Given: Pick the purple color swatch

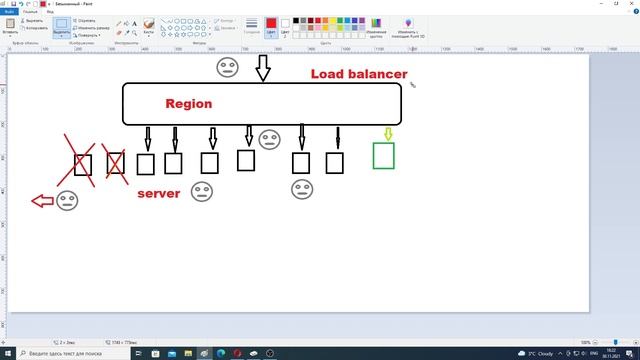Looking at the screenshot, I should tap(362, 20).
